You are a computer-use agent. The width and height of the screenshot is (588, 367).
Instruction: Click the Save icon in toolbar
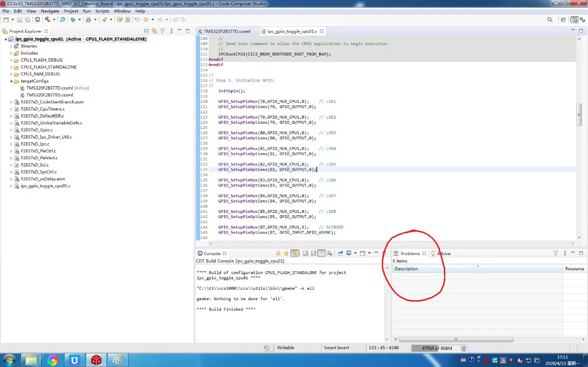pyautogui.click(x=19, y=19)
